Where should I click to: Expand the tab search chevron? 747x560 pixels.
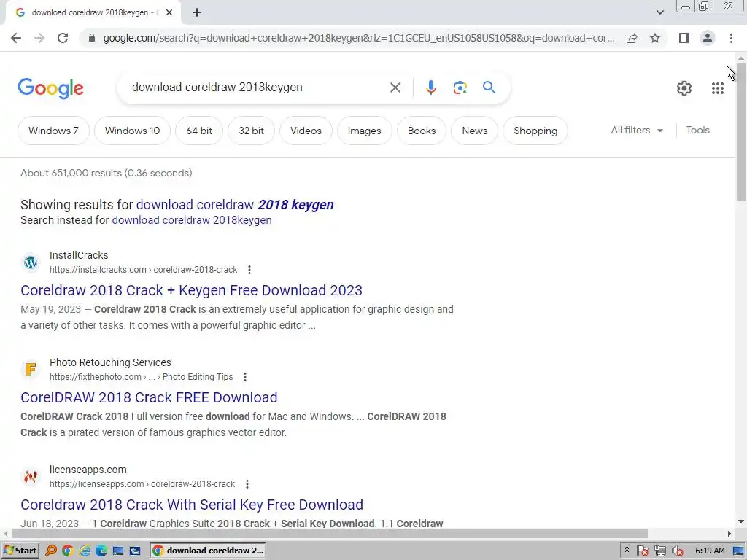point(659,13)
